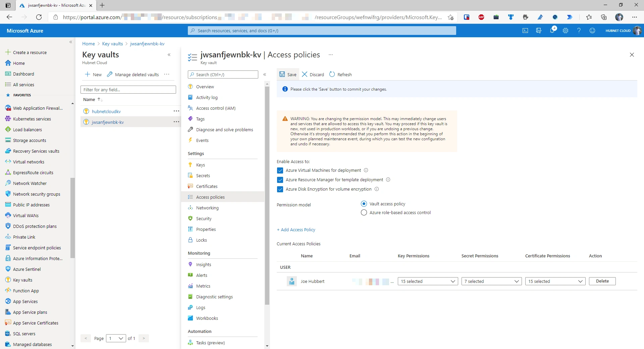The width and height of the screenshot is (644, 349).
Task: Open the Help question mark icon
Action: (x=579, y=31)
